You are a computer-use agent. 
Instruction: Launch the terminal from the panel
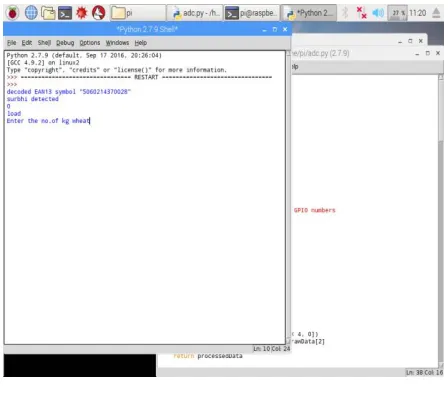pos(65,13)
